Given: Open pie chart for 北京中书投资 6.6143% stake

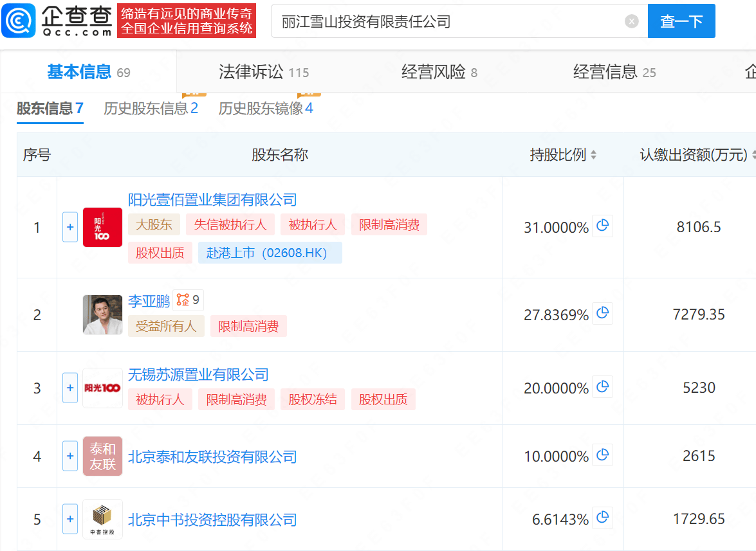Looking at the screenshot, I should pyautogui.click(x=602, y=518).
